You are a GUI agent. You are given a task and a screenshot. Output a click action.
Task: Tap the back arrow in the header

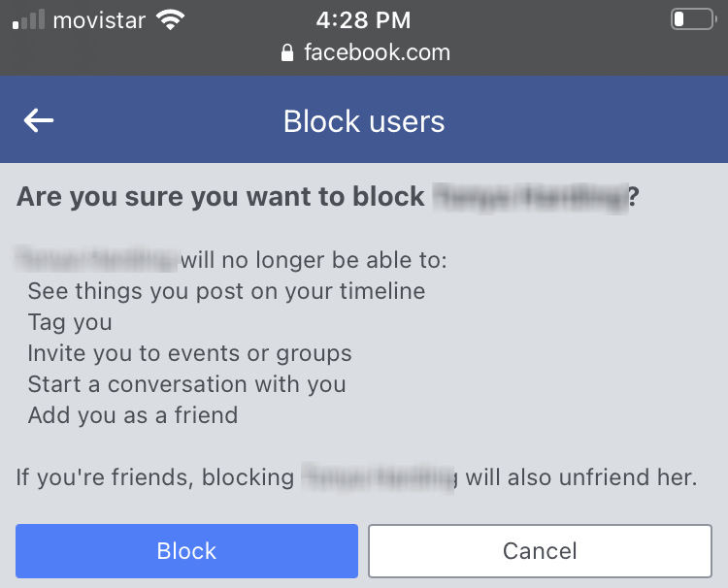point(39,120)
